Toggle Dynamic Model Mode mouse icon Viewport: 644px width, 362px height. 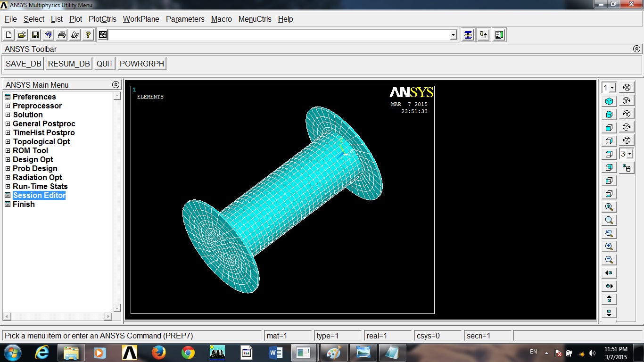627,167
